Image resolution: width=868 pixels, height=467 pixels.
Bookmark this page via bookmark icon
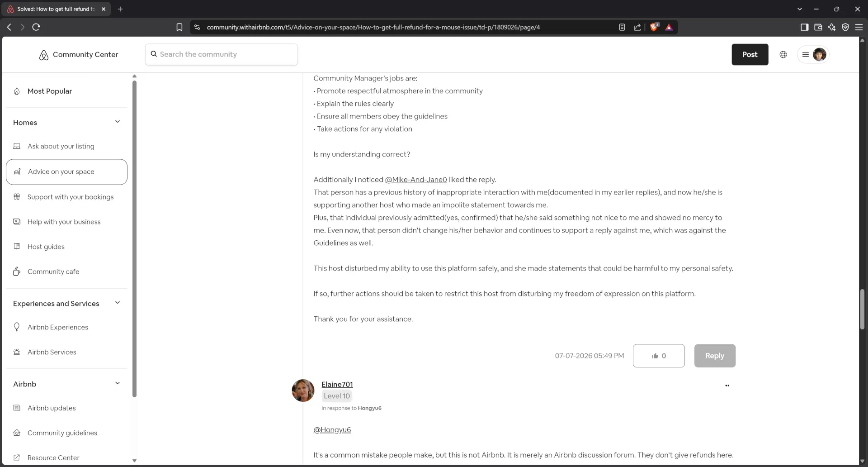tap(179, 27)
